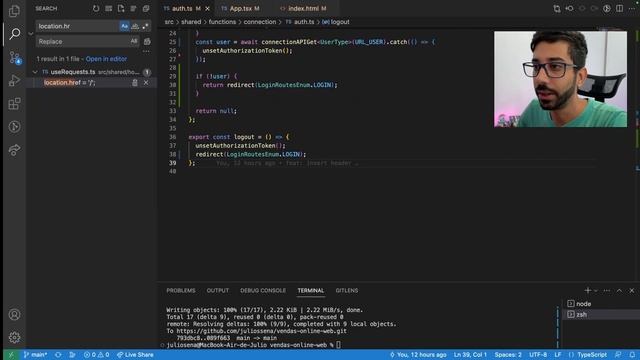The width and height of the screenshot is (640, 360).
Task: Open the terminal panel more actions
Action: pos(607,291)
